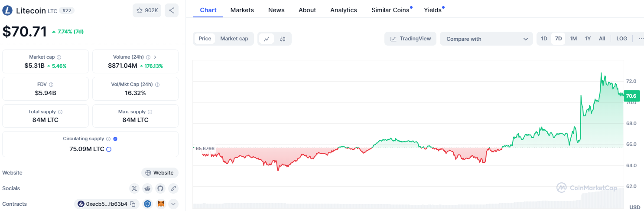This screenshot has height=211, width=644.
Task: Switch to the Markets tab
Action: tap(242, 10)
